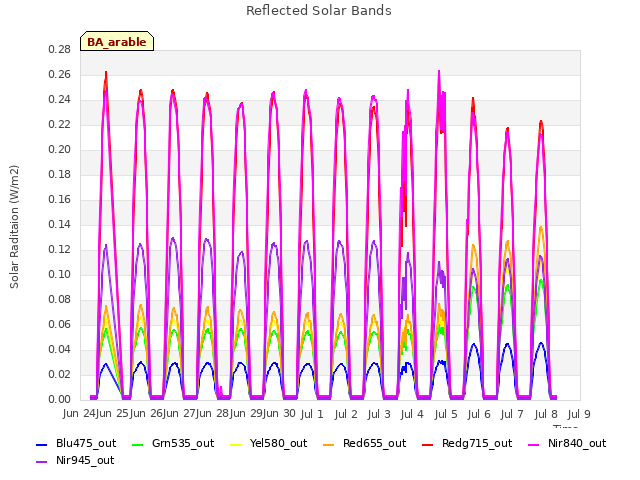Click the Jun 24 x-axis tick label
Image resolution: width=640 pixels, height=480 pixels.
coord(80,413)
